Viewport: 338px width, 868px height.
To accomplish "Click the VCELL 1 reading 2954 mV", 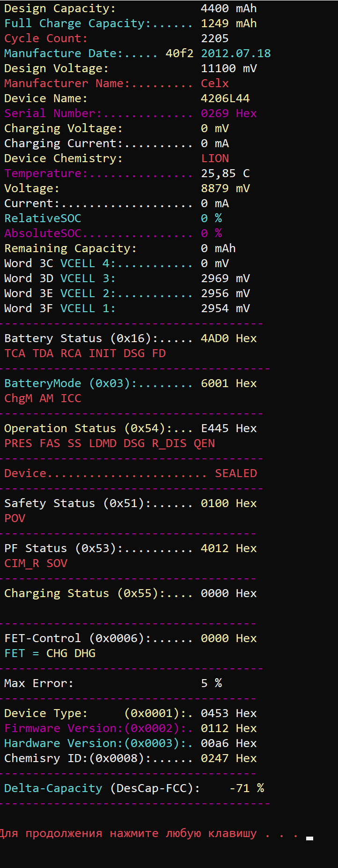I will [225, 308].
